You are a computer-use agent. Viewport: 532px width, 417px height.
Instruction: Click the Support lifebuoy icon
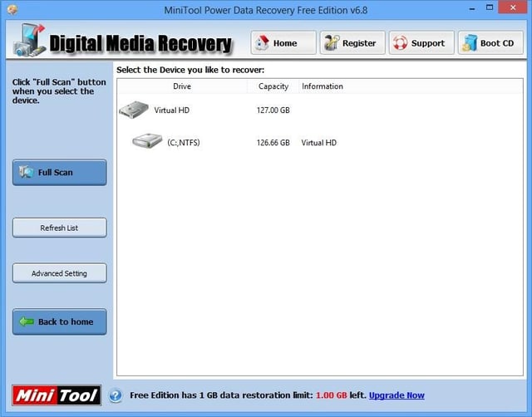click(401, 43)
